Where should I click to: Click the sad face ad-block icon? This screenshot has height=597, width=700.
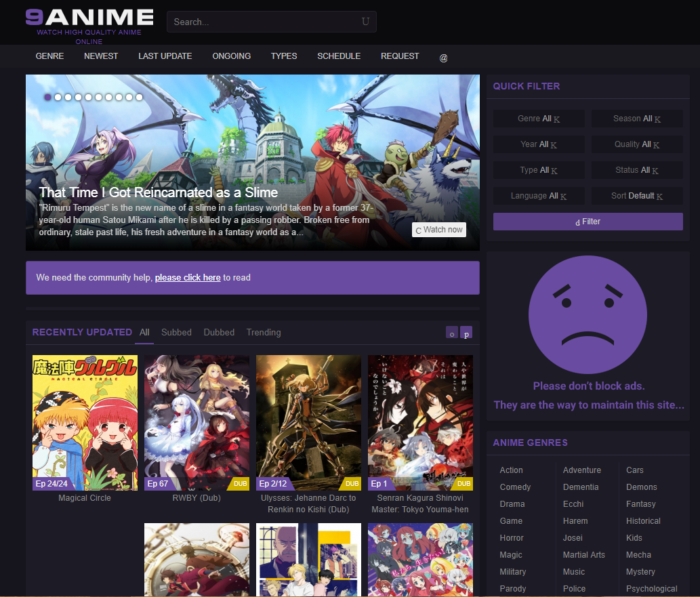pyautogui.click(x=588, y=314)
